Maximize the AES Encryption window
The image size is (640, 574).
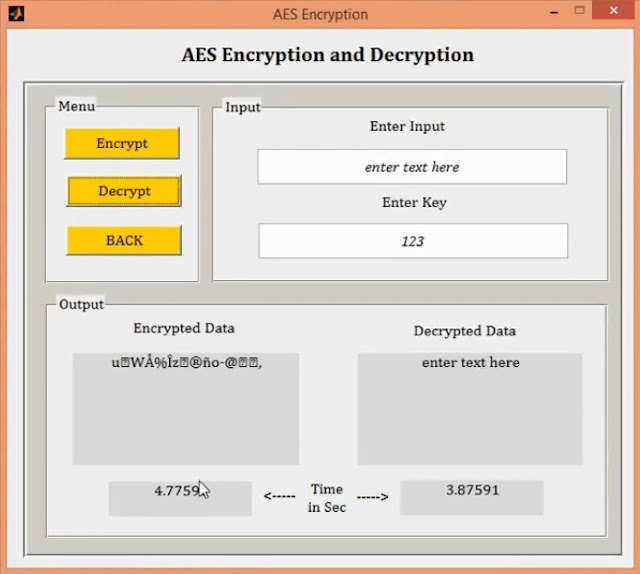(580, 11)
